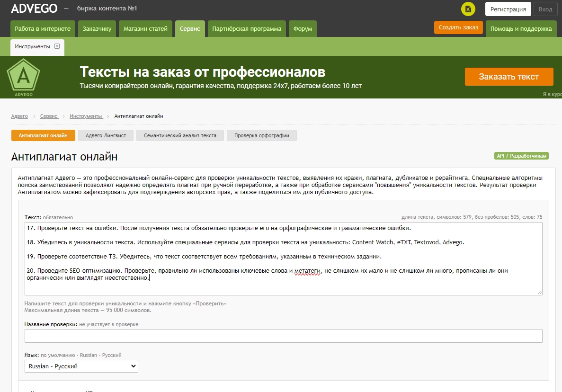Click the textarea resize handle corner

pyautogui.click(x=540, y=293)
